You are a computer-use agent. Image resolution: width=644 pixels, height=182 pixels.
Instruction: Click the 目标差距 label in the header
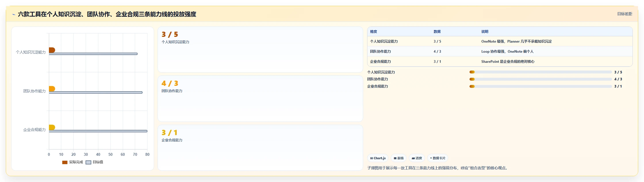pos(624,14)
